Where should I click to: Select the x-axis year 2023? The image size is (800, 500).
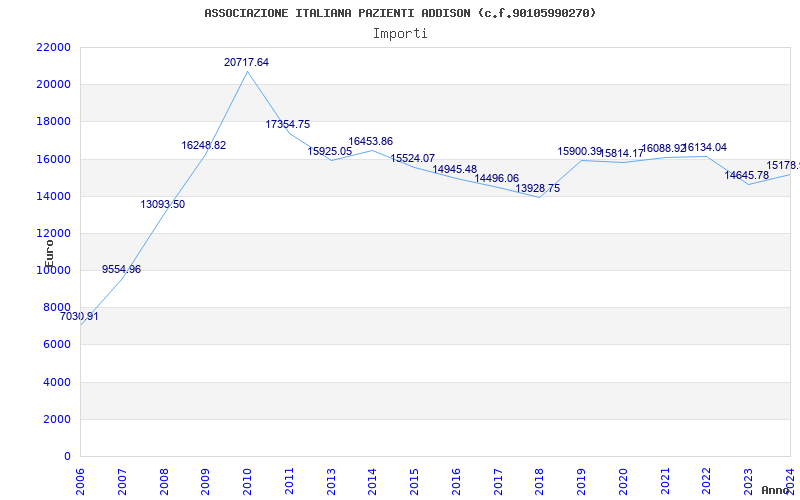pos(748,481)
